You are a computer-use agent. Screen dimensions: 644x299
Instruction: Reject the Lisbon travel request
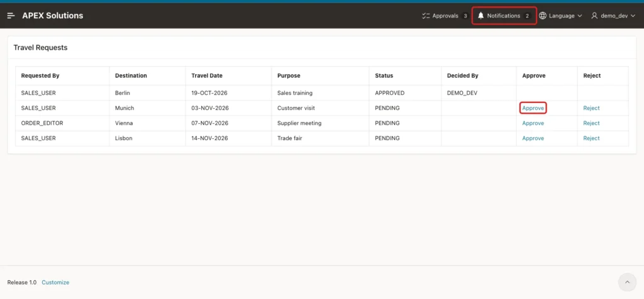pos(591,138)
